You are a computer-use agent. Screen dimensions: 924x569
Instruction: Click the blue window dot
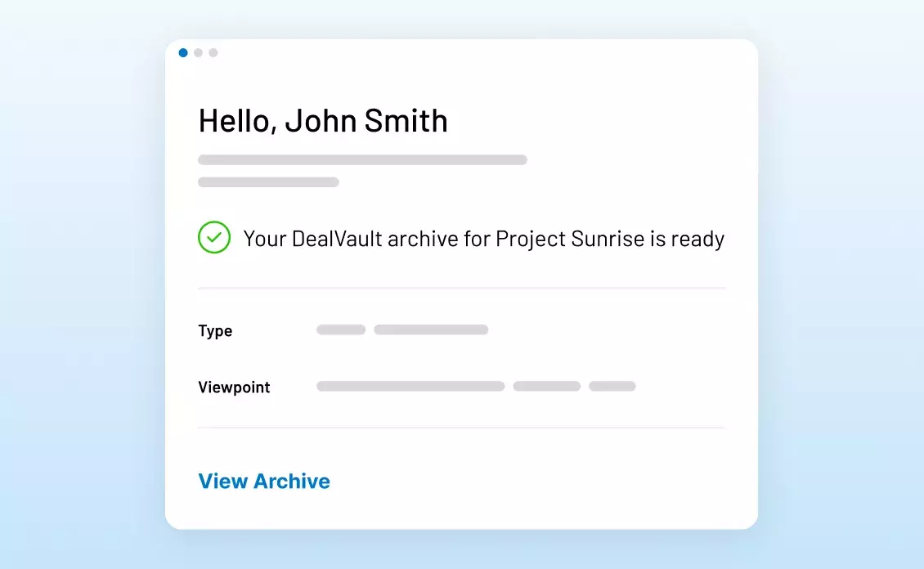click(183, 53)
